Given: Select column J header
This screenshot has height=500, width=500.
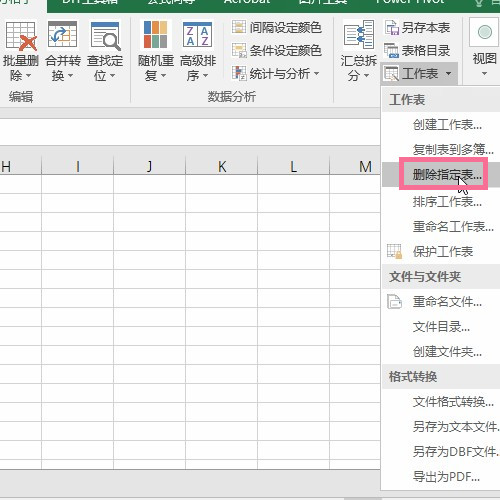Looking at the screenshot, I should click(150, 166).
